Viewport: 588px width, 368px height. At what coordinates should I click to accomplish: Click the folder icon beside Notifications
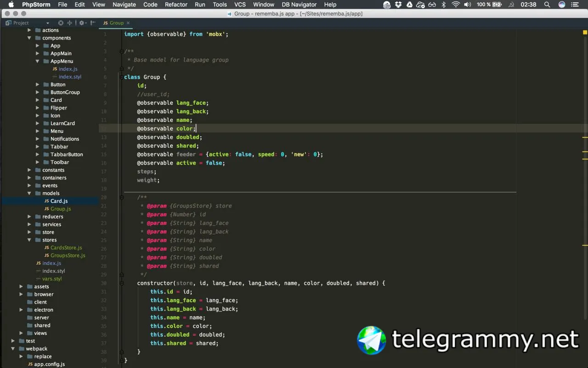pos(46,139)
